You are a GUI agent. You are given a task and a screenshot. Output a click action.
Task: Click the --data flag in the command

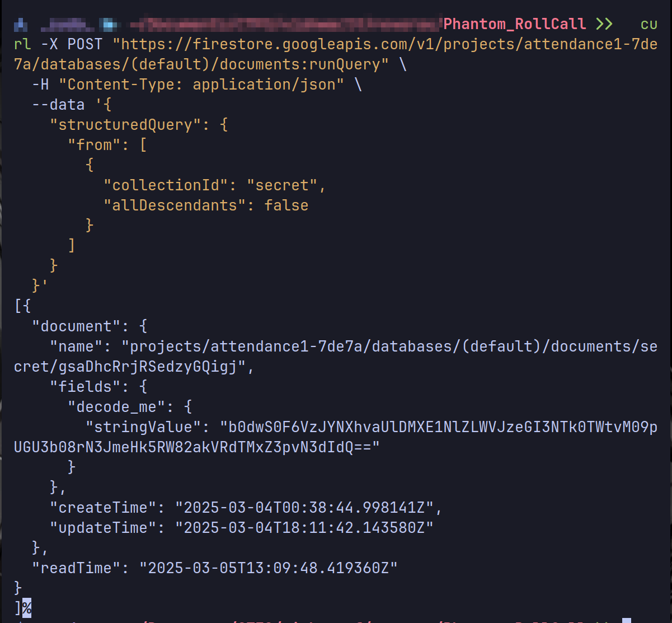tap(58, 105)
